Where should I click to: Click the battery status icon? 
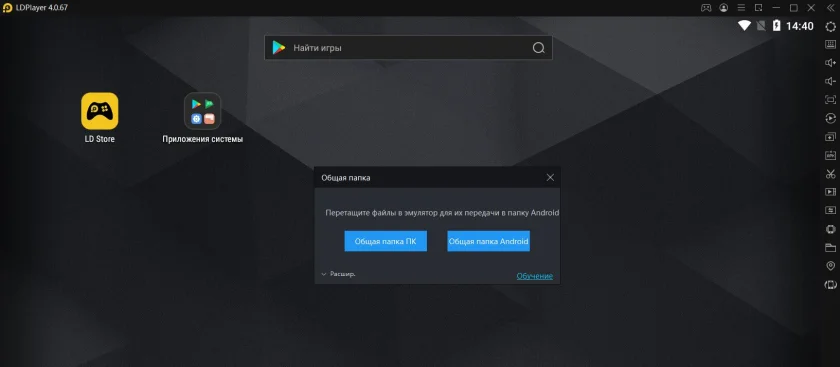click(776, 26)
